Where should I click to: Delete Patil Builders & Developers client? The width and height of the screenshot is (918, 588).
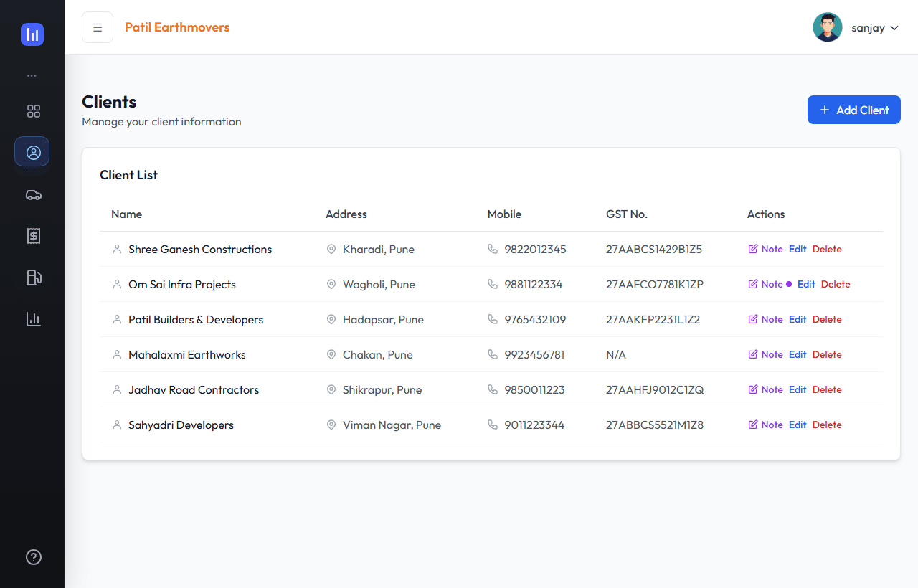pos(827,319)
